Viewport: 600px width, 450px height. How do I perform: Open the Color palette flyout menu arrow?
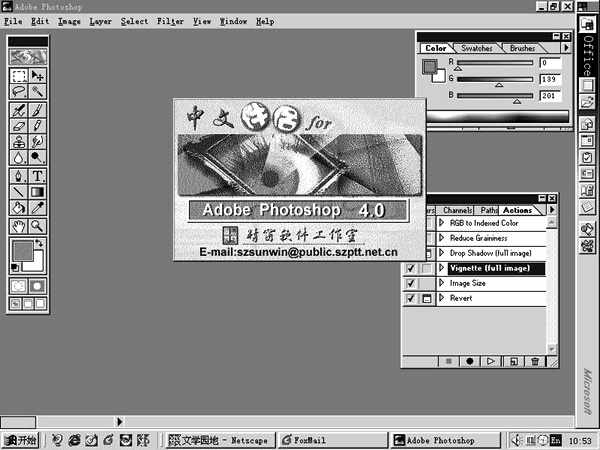[566, 48]
